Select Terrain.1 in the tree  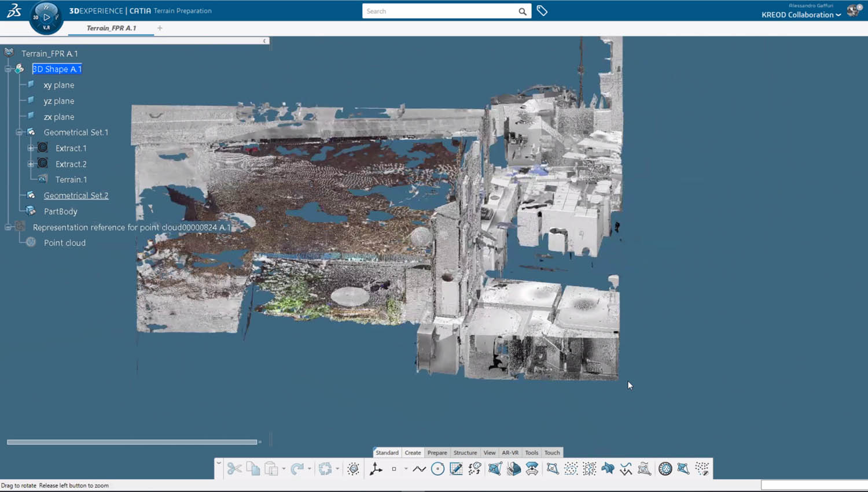(71, 180)
